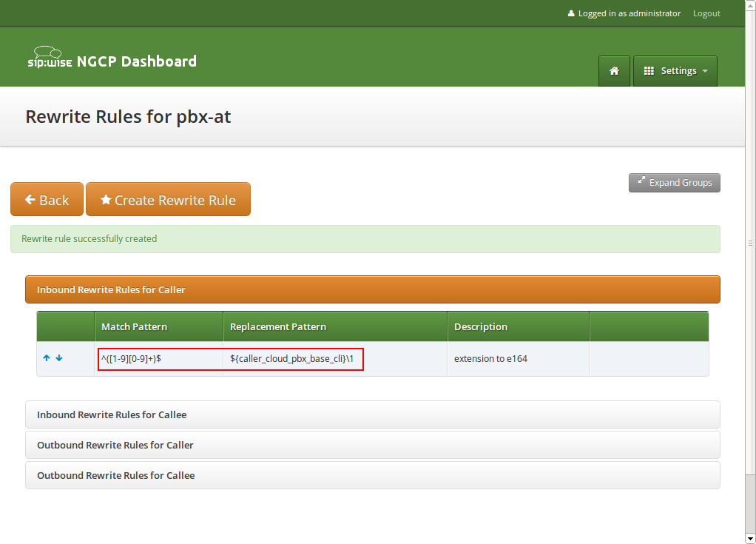Click the 'extension to e164' description
Viewport: 756px width, 544px height.
pyautogui.click(x=490, y=358)
